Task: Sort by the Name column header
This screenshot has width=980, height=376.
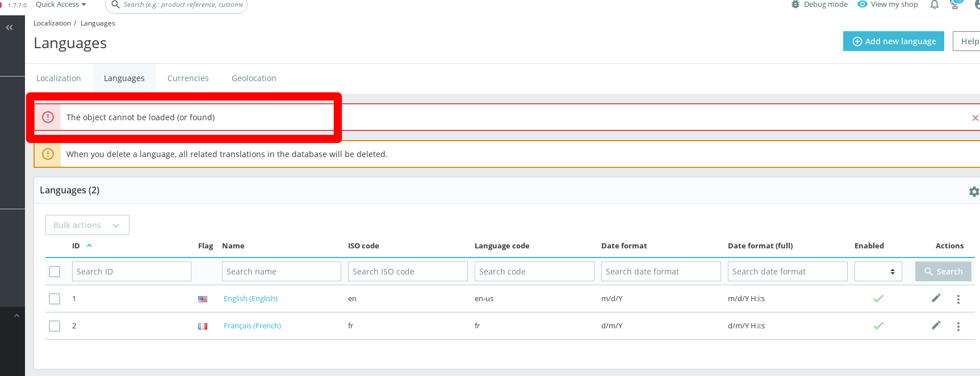Action: [x=233, y=246]
